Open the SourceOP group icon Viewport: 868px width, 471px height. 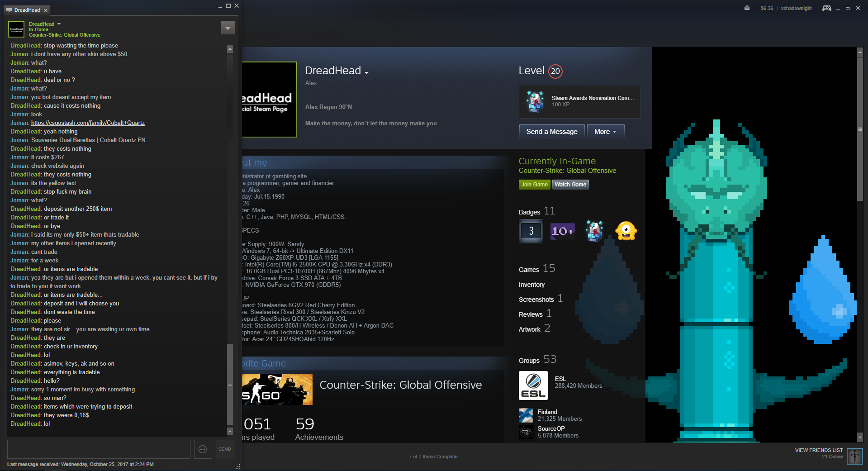click(526, 432)
